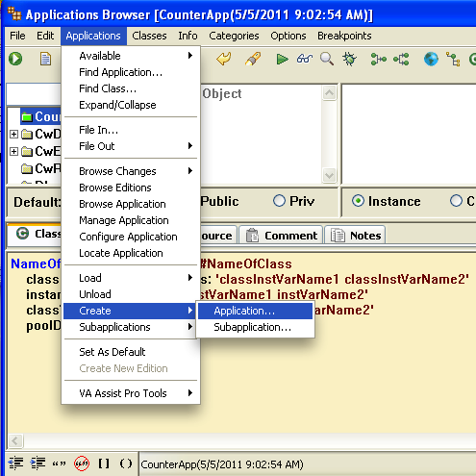
Task: Choose Browse Application menu item
Action: pyautogui.click(x=131, y=204)
